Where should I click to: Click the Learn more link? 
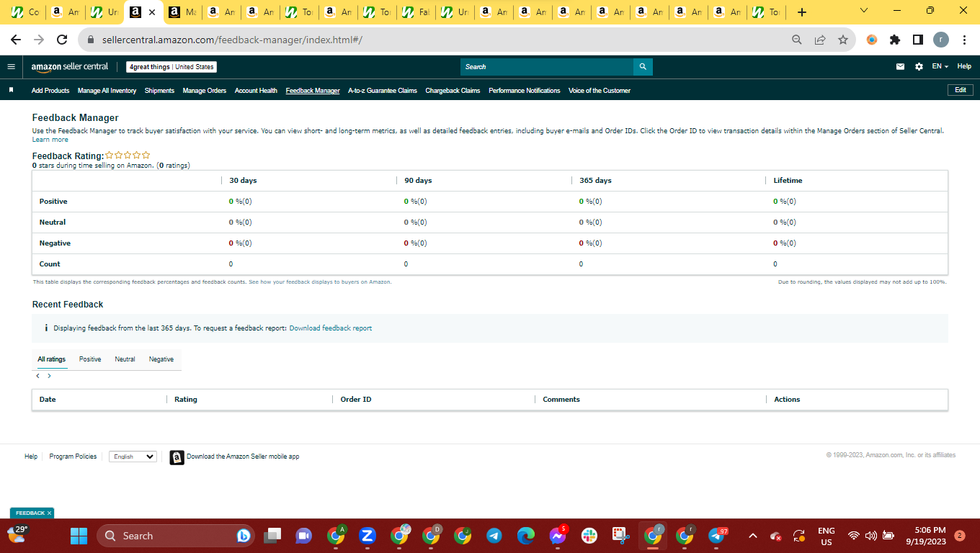[50, 140]
